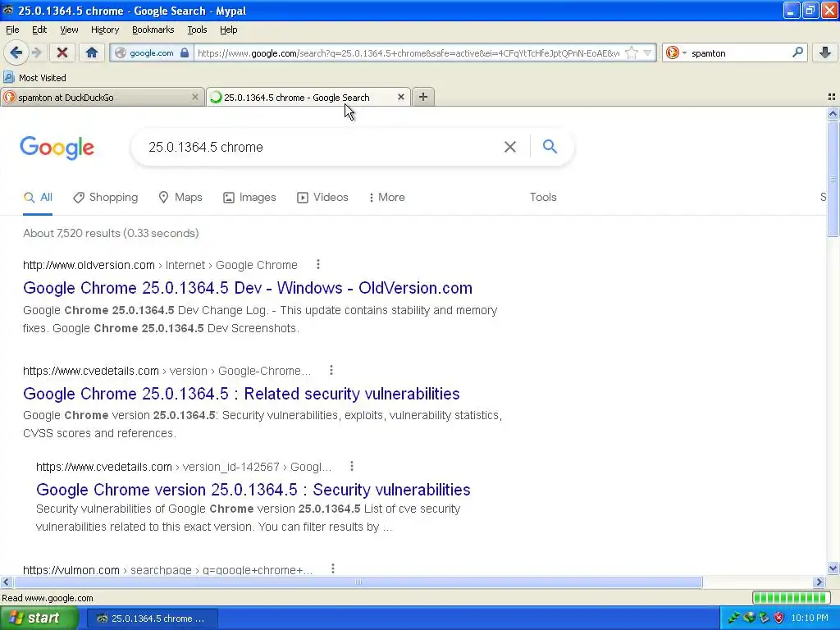
Task: Click the red shield security tray icon
Action: coord(779,618)
